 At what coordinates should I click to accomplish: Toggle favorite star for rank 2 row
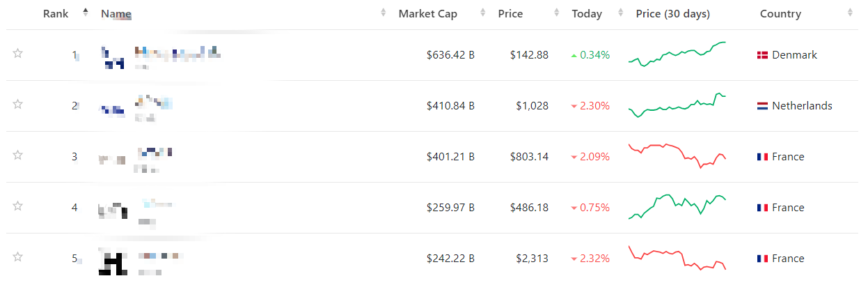pyautogui.click(x=18, y=105)
